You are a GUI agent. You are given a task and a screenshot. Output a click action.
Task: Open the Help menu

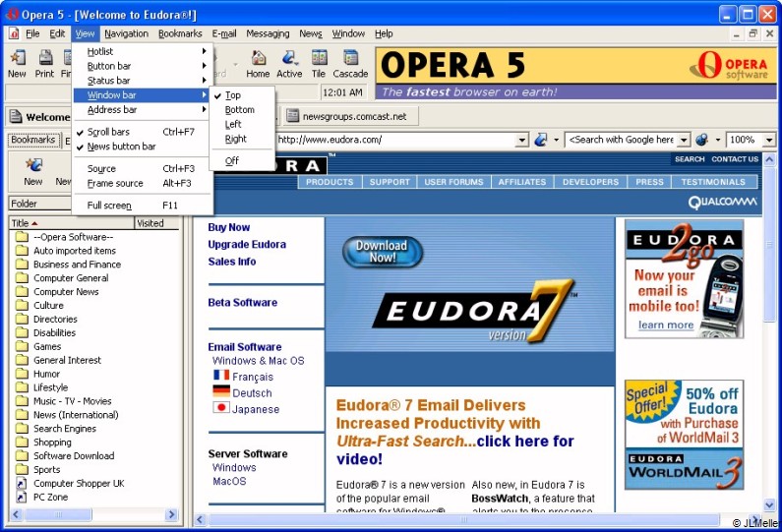point(384,33)
